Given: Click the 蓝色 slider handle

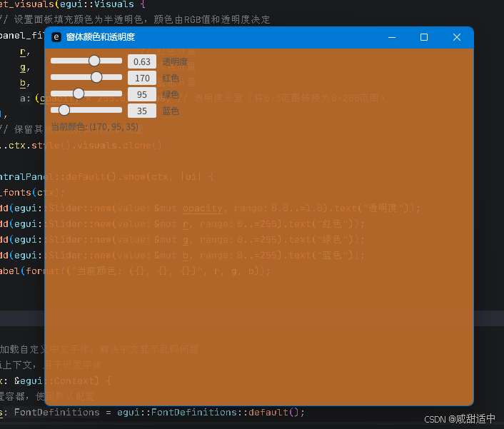Looking at the screenshot, I should click(64, 110).
